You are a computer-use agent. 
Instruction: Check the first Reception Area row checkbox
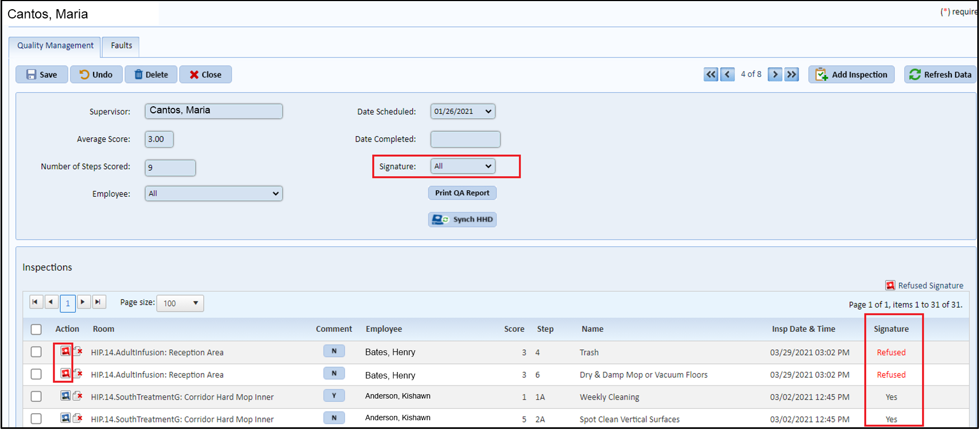[x=36, y=352]
